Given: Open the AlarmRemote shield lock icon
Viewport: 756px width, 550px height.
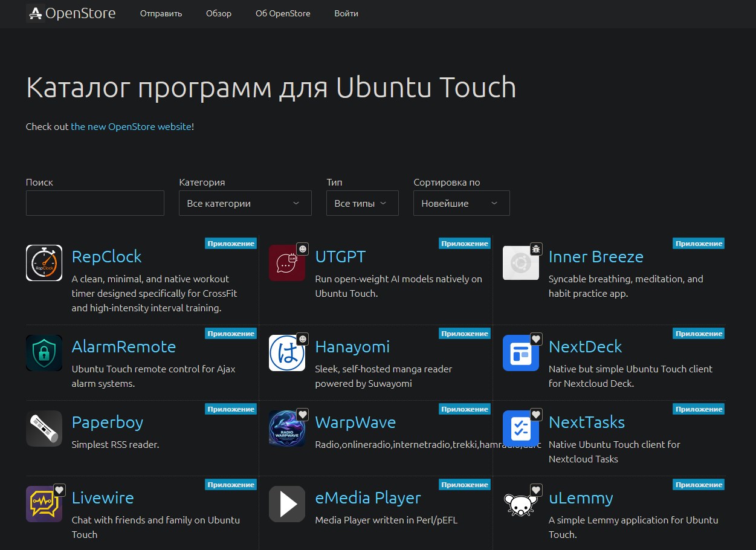Looking at the screenshot, I should coord(44,353).
